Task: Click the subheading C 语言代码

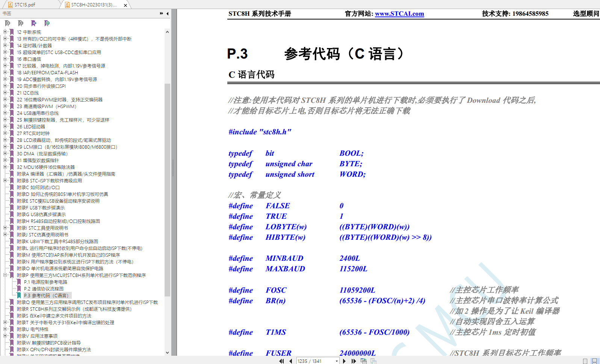Action: click(251, 74)
